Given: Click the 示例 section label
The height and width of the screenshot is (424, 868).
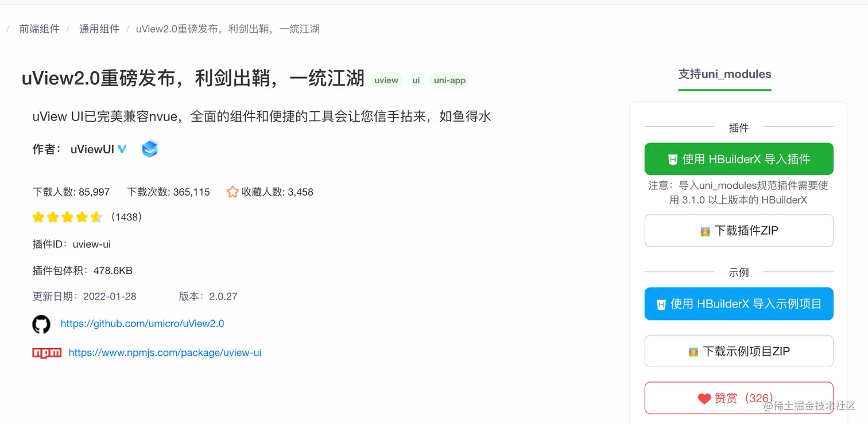Looking at the screenshot, I should tap(739, 272).
